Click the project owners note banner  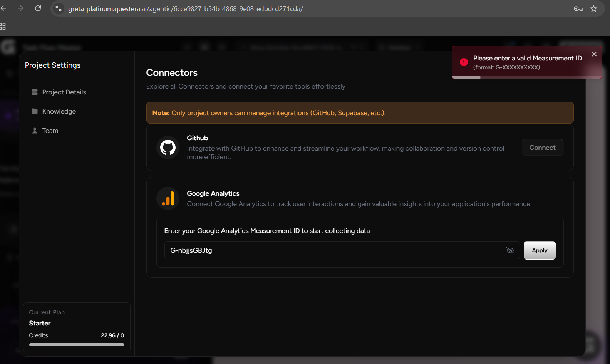coord(360,113)
